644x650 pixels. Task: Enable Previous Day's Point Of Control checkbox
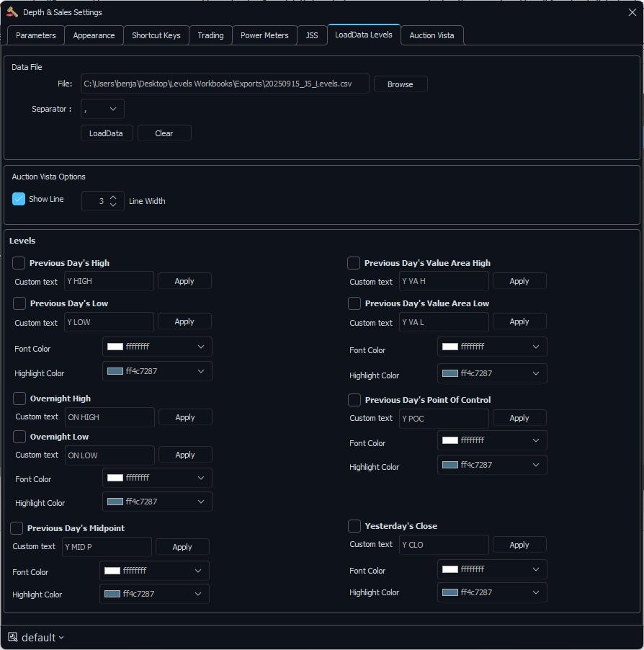(354, 400)
